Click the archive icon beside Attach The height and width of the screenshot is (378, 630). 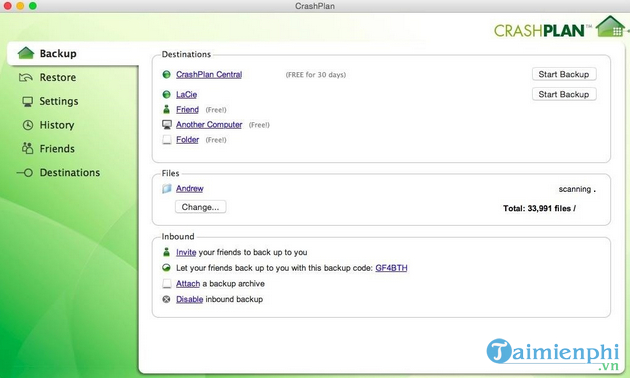tap(167, 284)
